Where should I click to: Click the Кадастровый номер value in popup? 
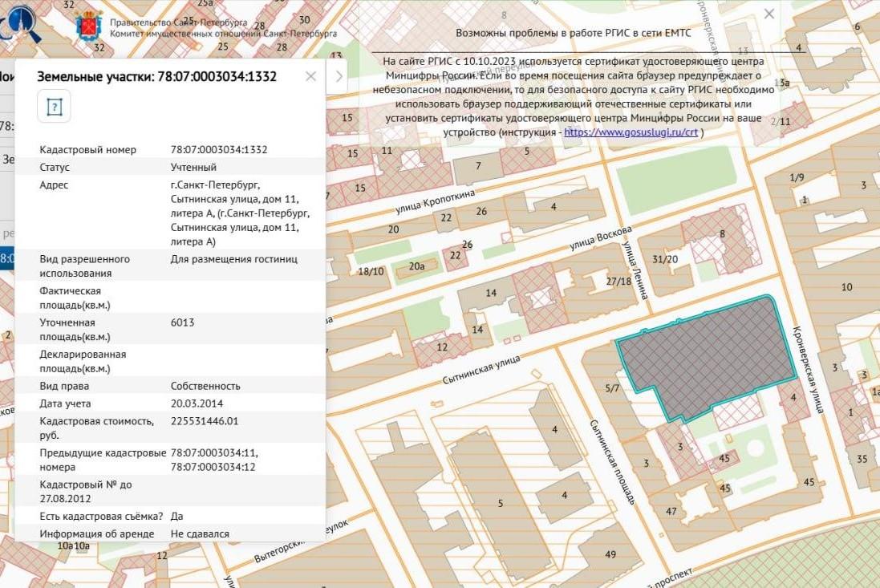pyautogui.click(x=219, y=150)
